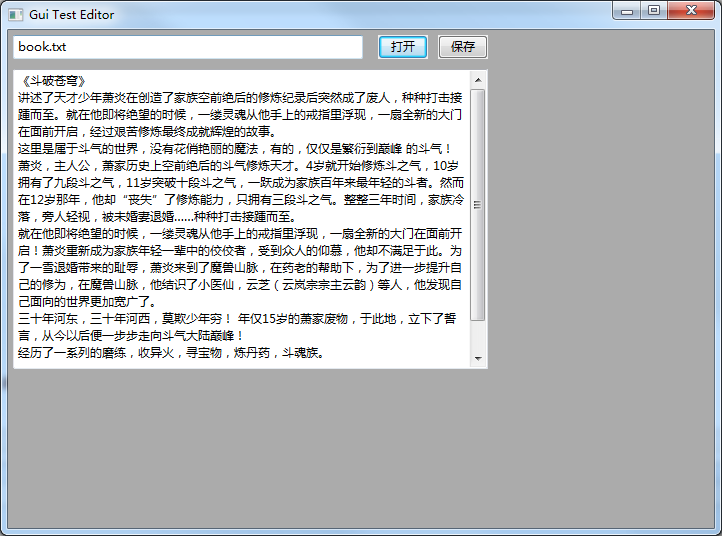Image resolution: width=722 pixels, height=536 pixels.
Task: Click the line starting with 讲述了天才少年萧炎
Action: 240,98
